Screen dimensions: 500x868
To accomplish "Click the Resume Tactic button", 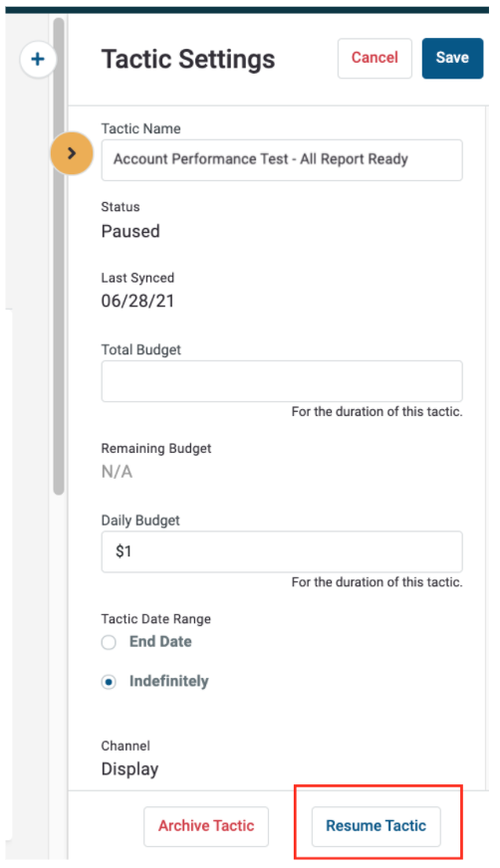I will point(375,826).
